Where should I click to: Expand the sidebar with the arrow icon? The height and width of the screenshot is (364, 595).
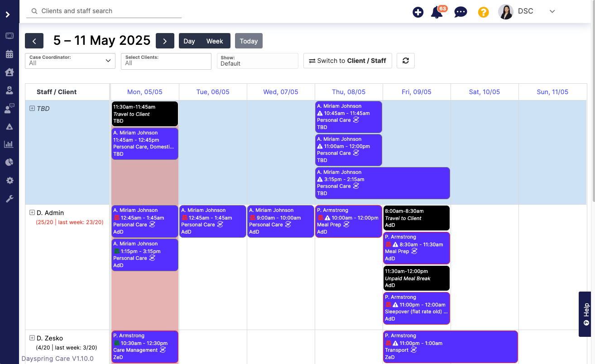8,14
